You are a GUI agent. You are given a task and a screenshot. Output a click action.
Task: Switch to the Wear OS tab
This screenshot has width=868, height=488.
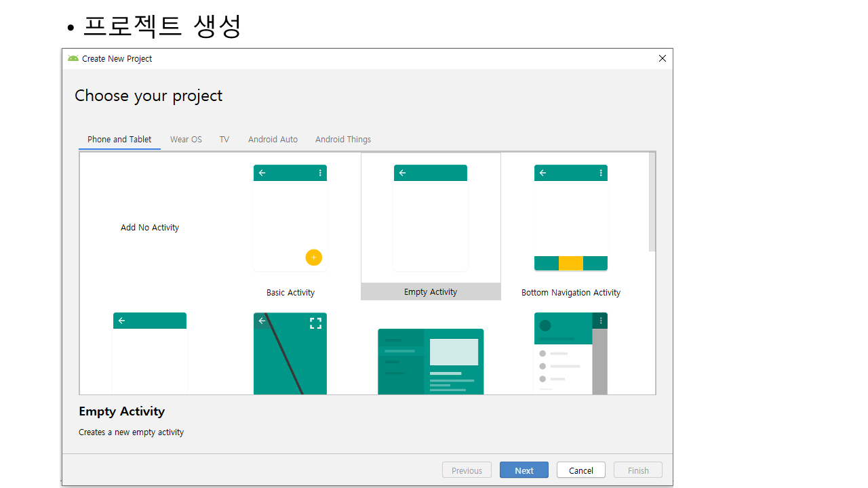(186, 140)
